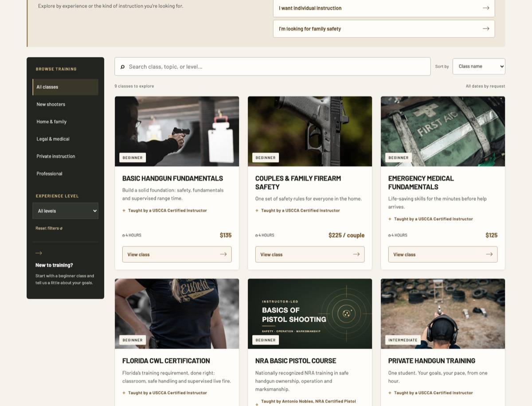
Task: Click the search magnifier icon
Action: click(x=122, y=67)
